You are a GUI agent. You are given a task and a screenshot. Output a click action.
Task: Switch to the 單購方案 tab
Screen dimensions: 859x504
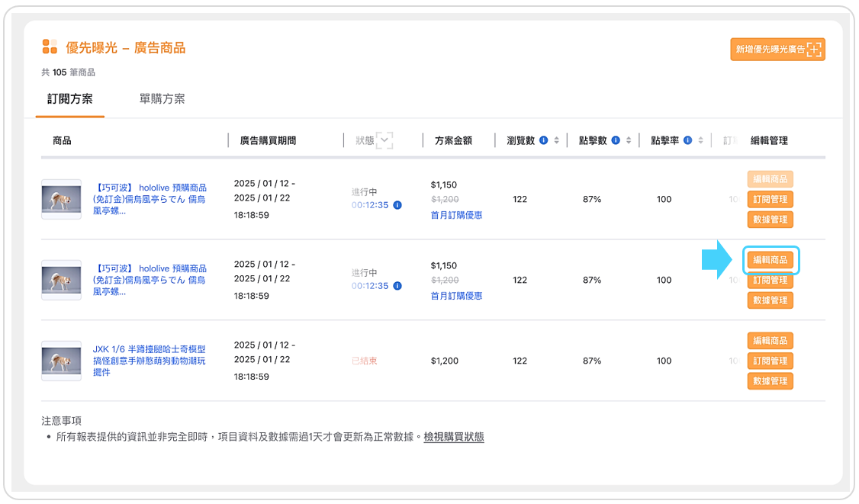point(162,99)
